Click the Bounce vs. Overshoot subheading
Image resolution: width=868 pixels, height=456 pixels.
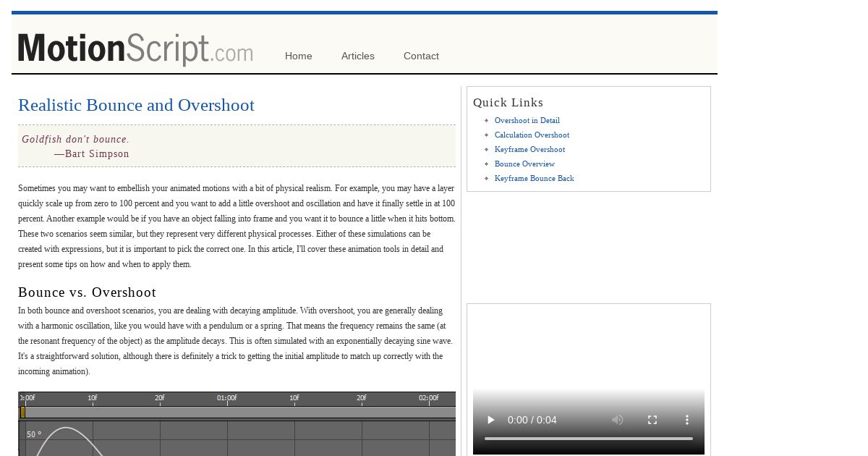click(87, 292)
